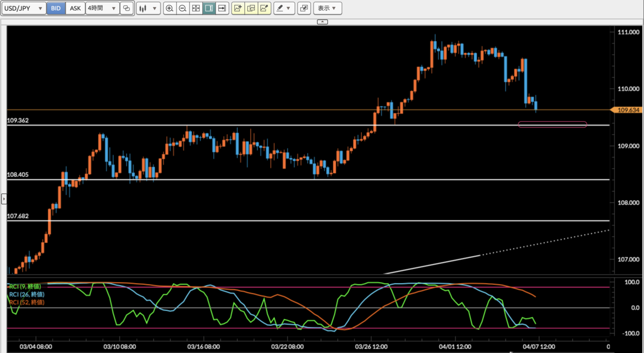This screenshot has height=353, width=644.
Task: Select the 109.362 horizontal line label
Action: (18, 121)
